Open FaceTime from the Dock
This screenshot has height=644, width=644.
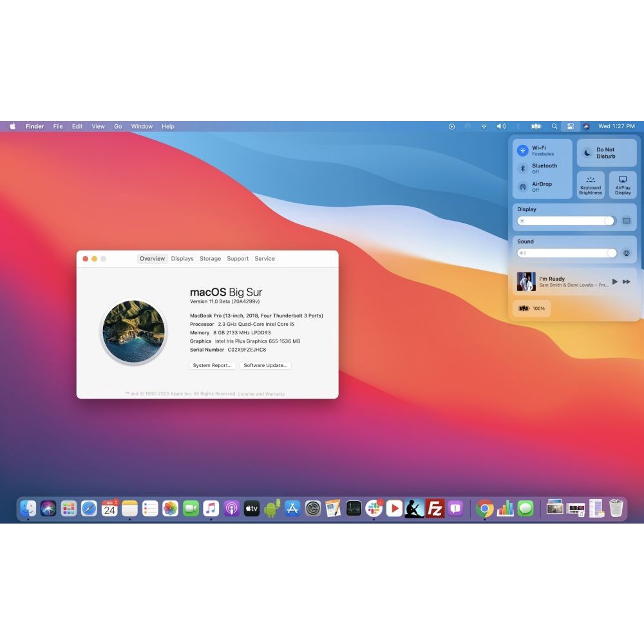click(191, 509)
